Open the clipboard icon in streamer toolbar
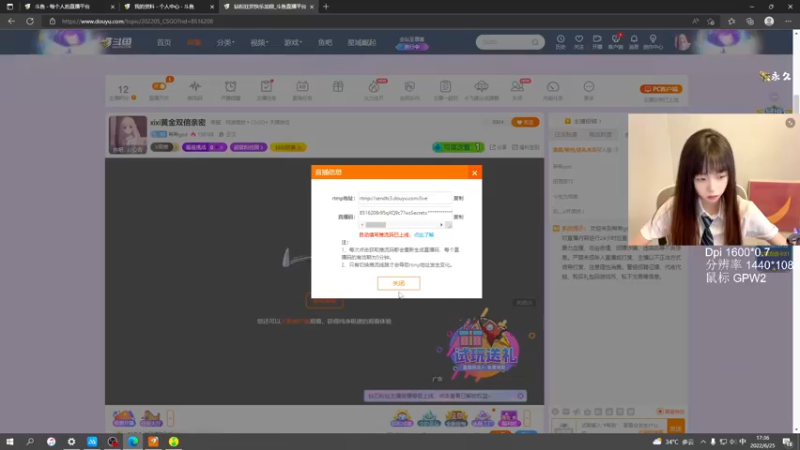 445,87
